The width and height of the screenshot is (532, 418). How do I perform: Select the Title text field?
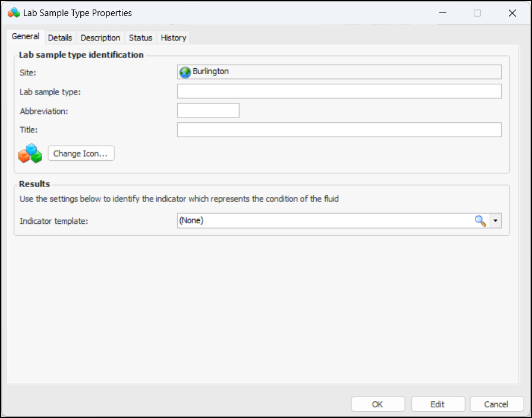pos(339,129)
